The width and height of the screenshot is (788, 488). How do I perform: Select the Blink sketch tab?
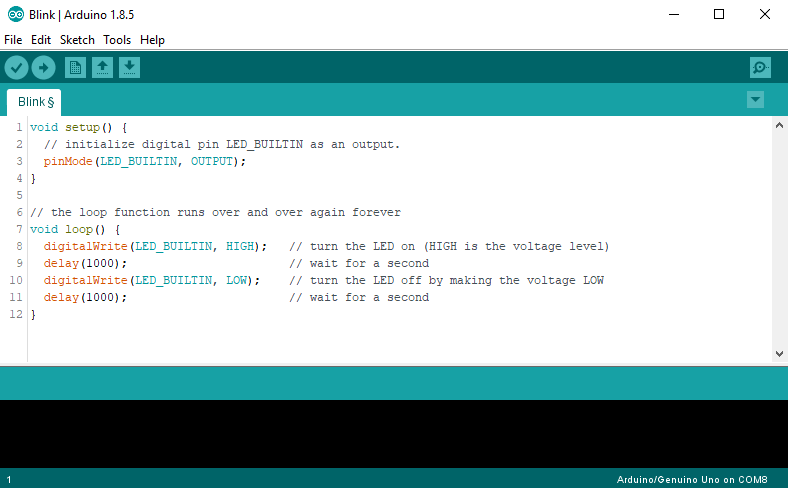[34, 102]
